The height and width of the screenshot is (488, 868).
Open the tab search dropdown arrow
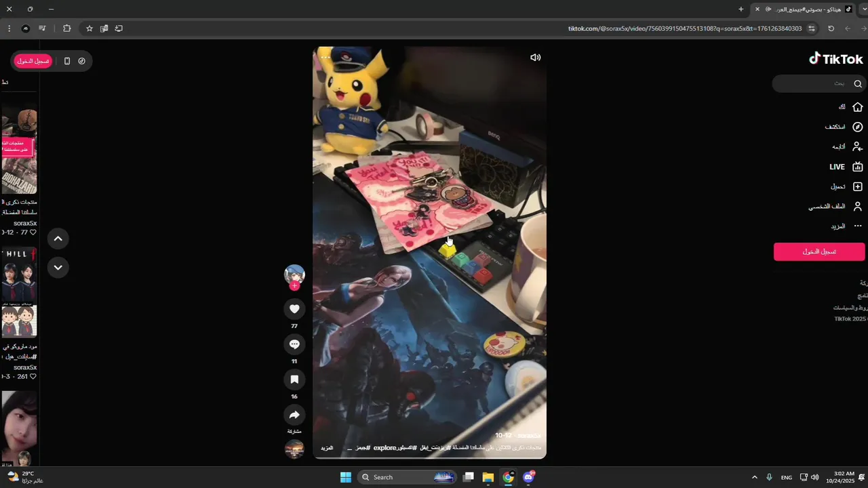tap(863, 9)
